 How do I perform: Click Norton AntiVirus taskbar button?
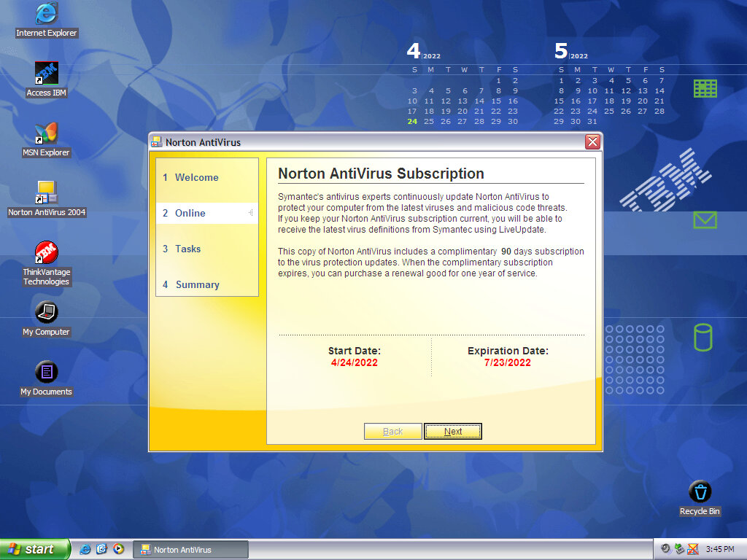(x=190, y=549)
